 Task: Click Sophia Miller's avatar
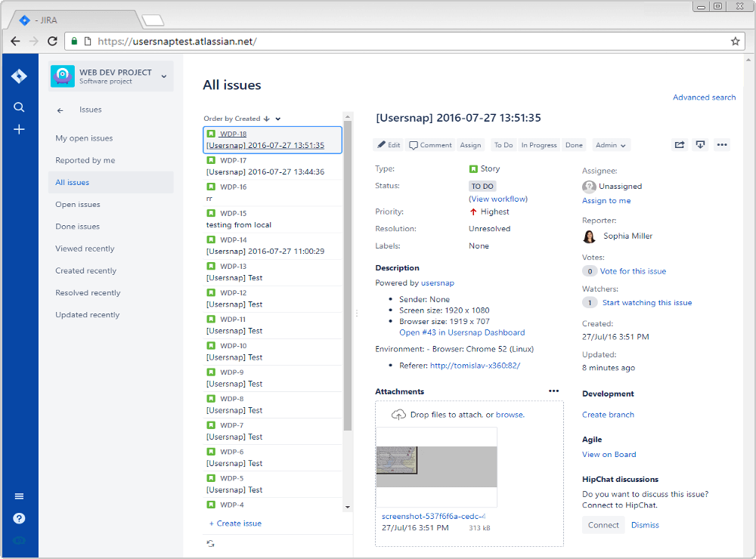pos(589,236)
